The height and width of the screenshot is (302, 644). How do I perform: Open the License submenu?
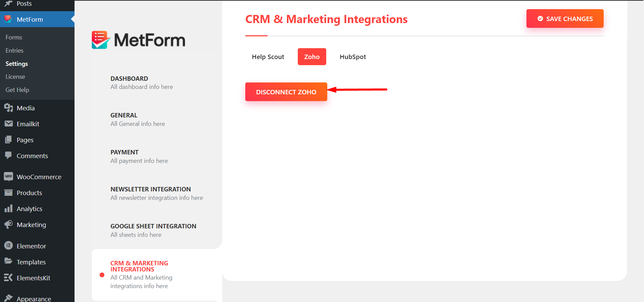coord(15,77)
